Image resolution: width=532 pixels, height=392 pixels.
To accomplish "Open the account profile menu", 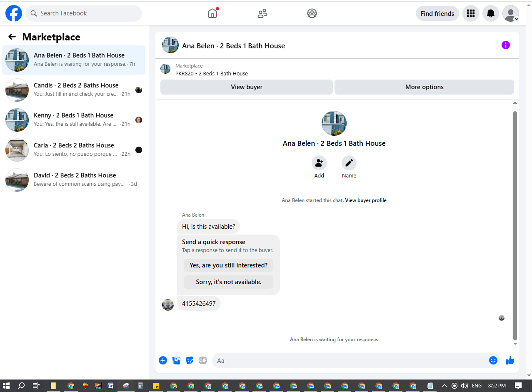I will click(x=511, y=13).
